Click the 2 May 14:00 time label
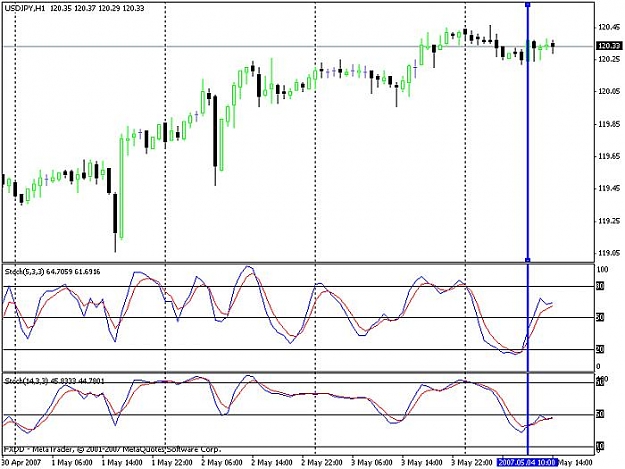Screen dimensions: 625x469 coord(272,463)
